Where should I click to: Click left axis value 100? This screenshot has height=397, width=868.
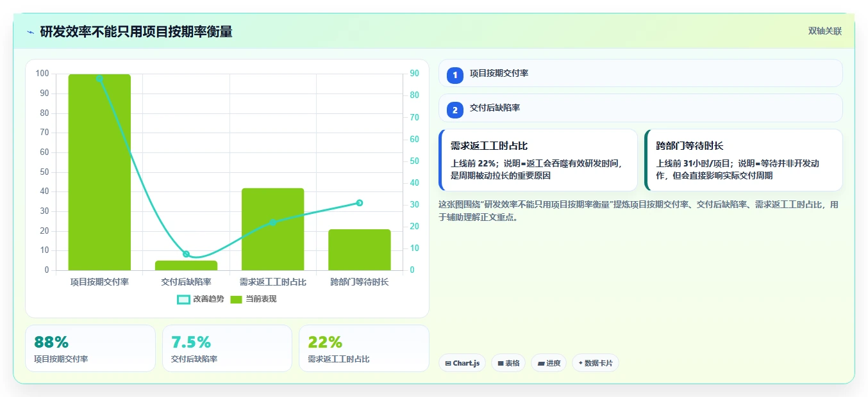(x=42, y=74)
